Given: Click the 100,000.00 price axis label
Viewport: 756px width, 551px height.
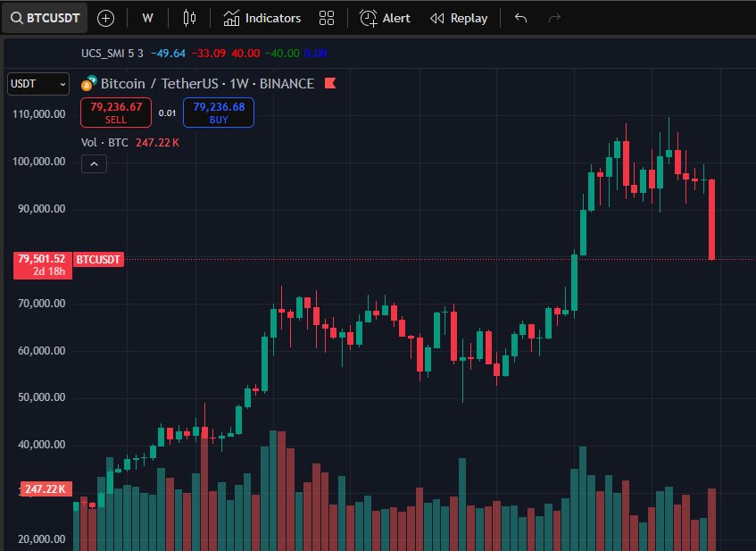Looking at the screenshot, I should (39, 161).
